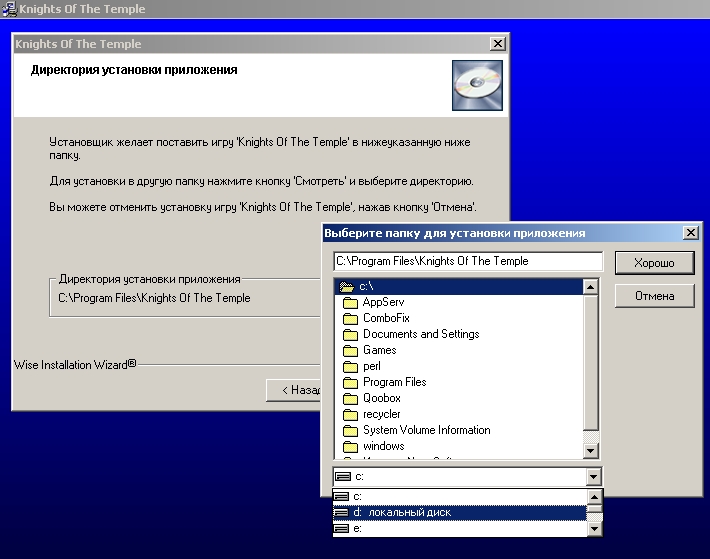
Task: Click the Qoobox folder icon
Action: (350, 398)
